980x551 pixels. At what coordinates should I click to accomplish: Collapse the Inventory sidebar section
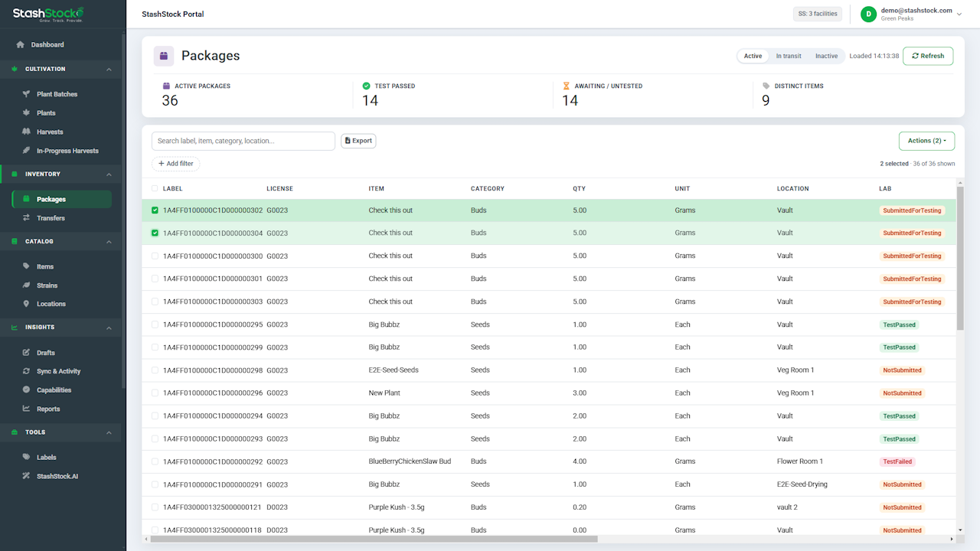tap(109, 174)
